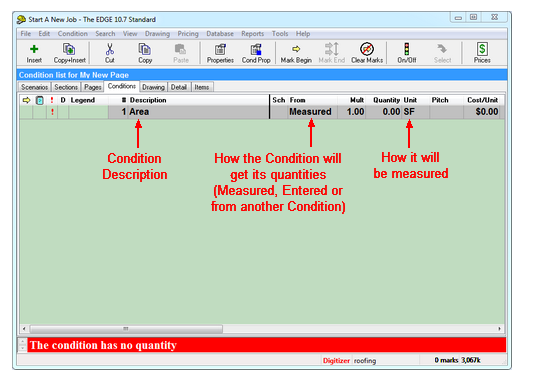The image size is (534, 377).
Task: Open the Reports menu
Action: 253,34
